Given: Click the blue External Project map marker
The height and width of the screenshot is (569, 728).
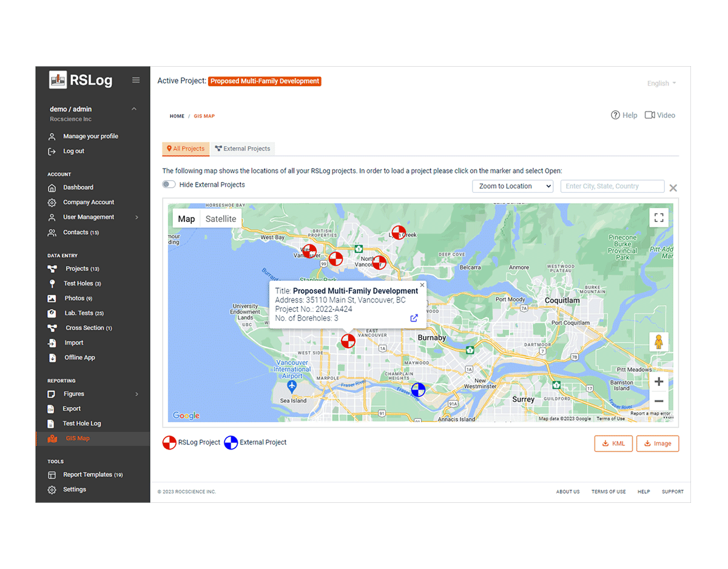Looking at the screenshot, I should click(x=418, y=390).
